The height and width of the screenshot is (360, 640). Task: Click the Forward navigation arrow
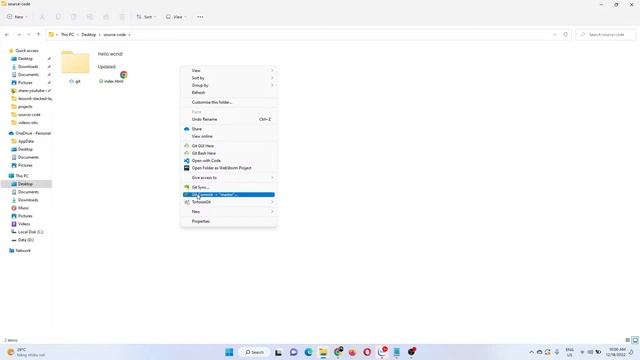pos(19,35)
